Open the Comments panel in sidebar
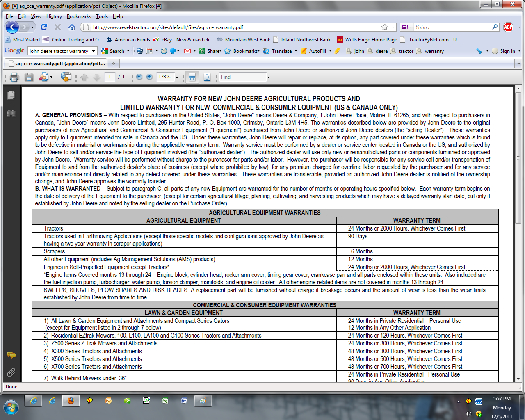 (x=11, y=355)
